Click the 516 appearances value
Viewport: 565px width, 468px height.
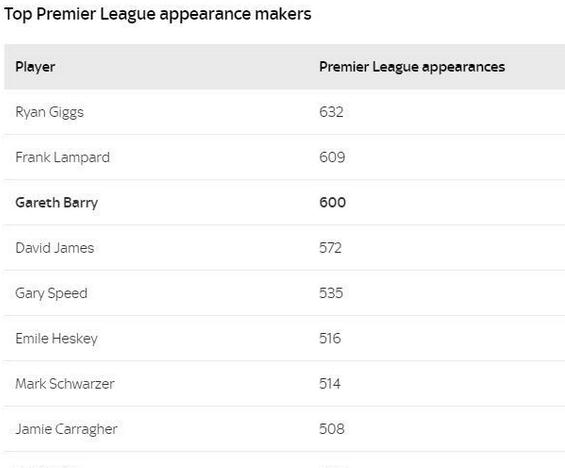[x=330, y=338]
